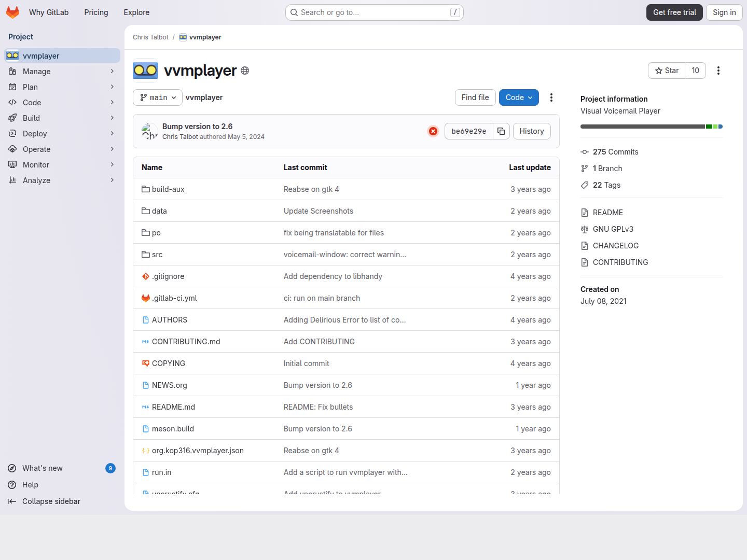The width and height of the screenshot is (747, 560).
Task: Click the scales icon beside GNU GPLv3
Action: (585, 229)
